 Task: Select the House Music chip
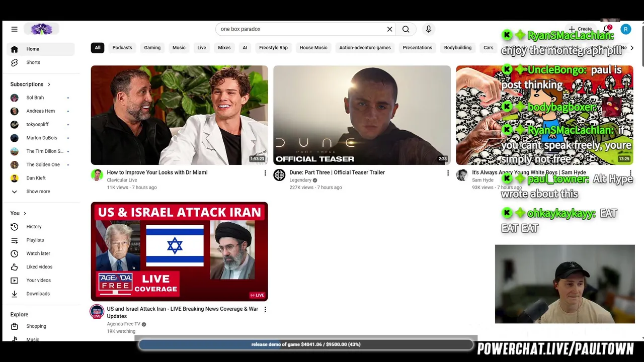pyautogui.click(x=313, y=48)
